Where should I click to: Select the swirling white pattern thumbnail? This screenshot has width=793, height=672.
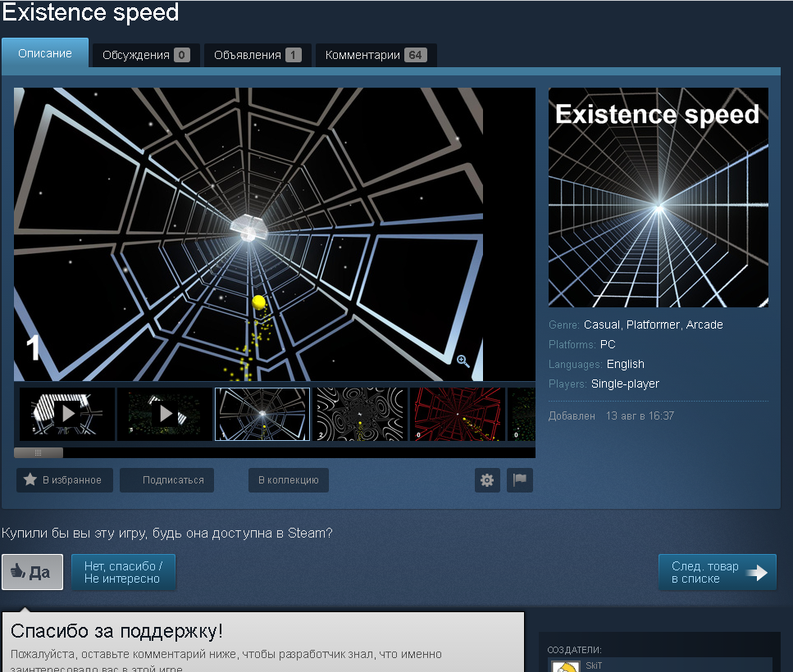(x=360, y=415)
